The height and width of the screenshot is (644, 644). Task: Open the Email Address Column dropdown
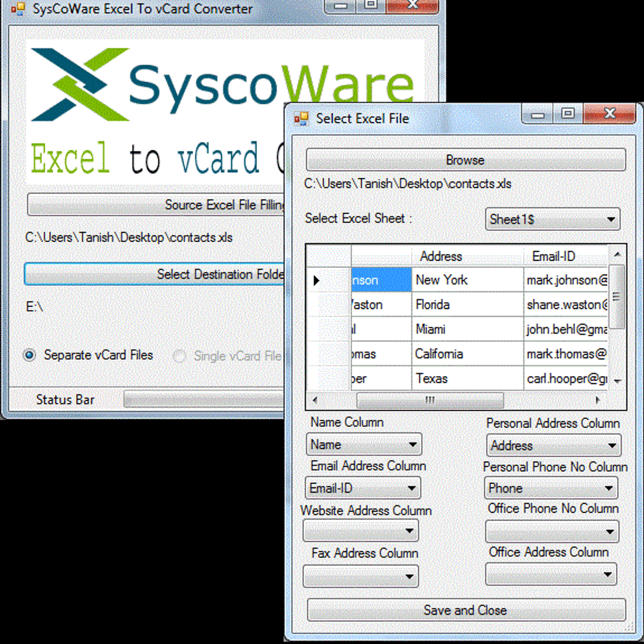click(363, 488)
